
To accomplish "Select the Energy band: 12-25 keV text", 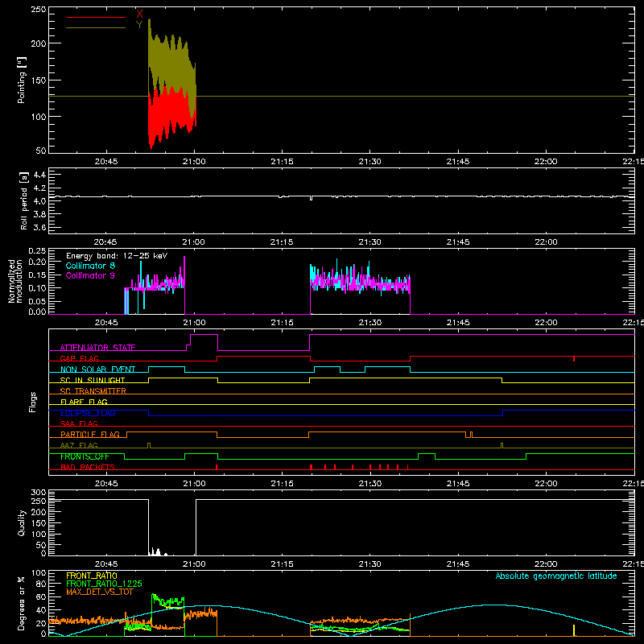I will (117, 256).
